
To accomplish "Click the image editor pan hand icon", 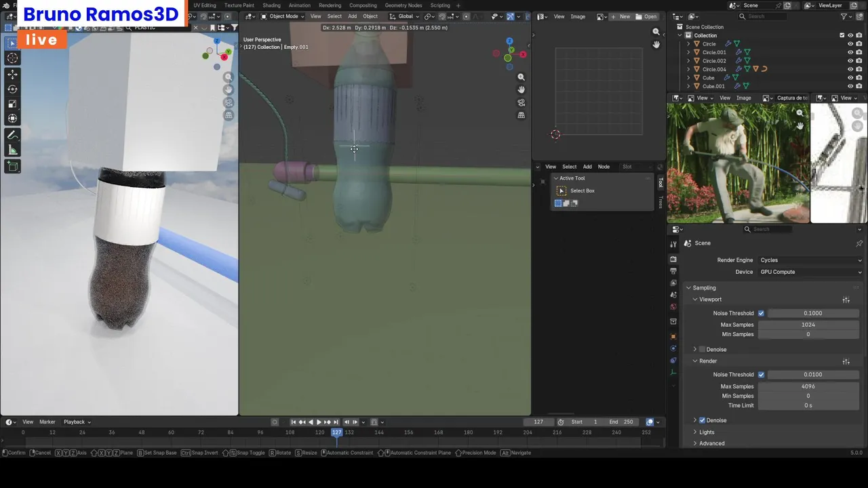I will [656, 45].
